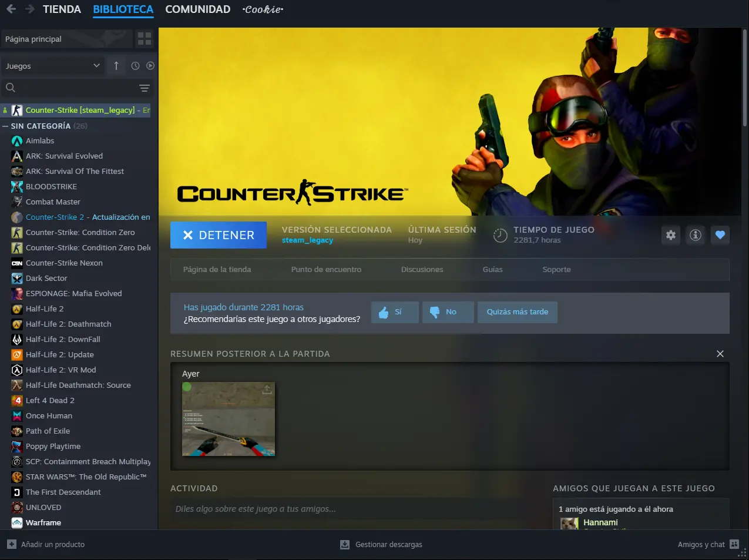Click the thumbs down No button
Viewport: 749px width, 560px height.
[448, 312]
